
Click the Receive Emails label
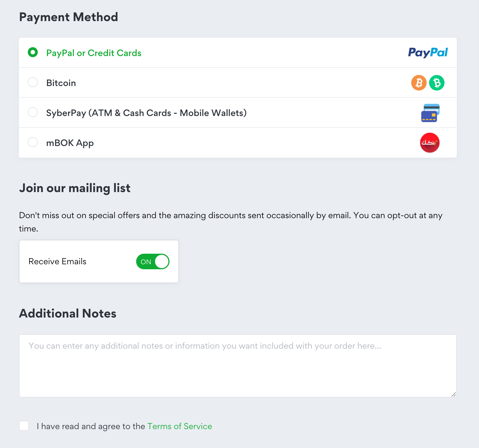(58, 261)
